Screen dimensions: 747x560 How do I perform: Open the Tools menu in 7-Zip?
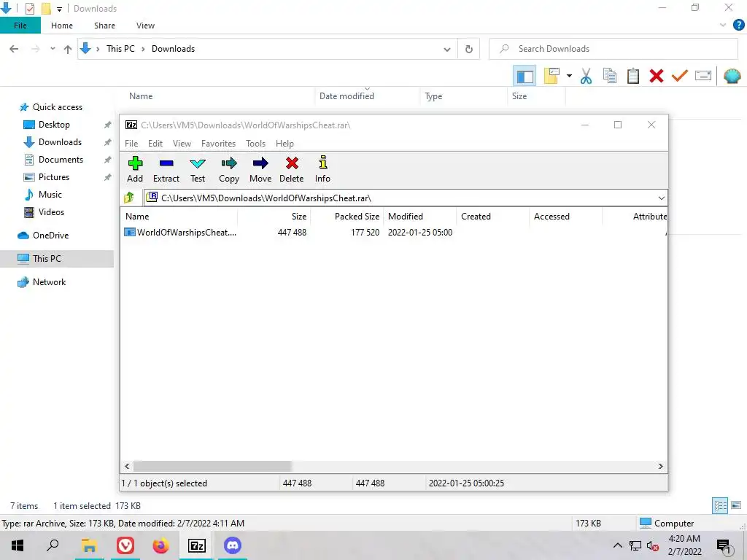pos(256,144)
